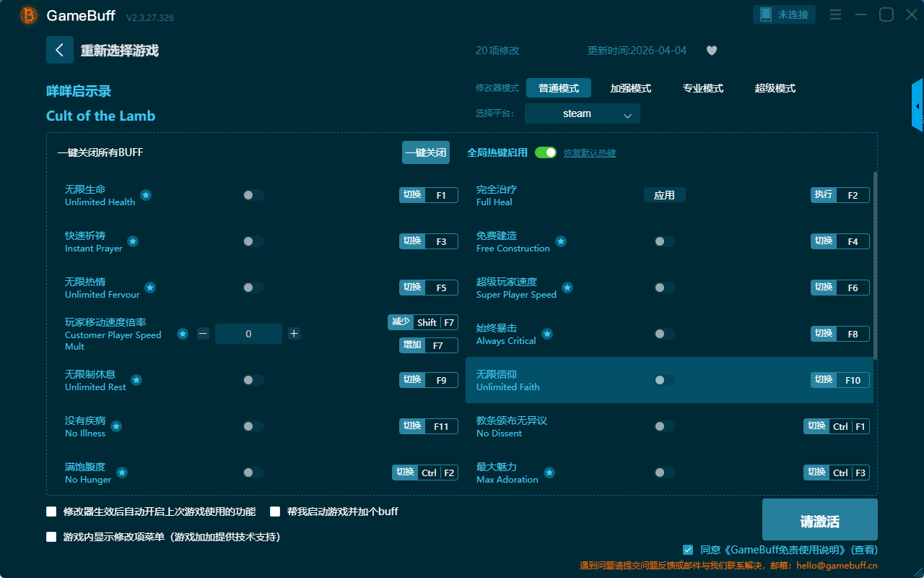Increase the player speed multiplier with plus
The image size is (924, 578).
pyautogui.click(x=294, y=334)
